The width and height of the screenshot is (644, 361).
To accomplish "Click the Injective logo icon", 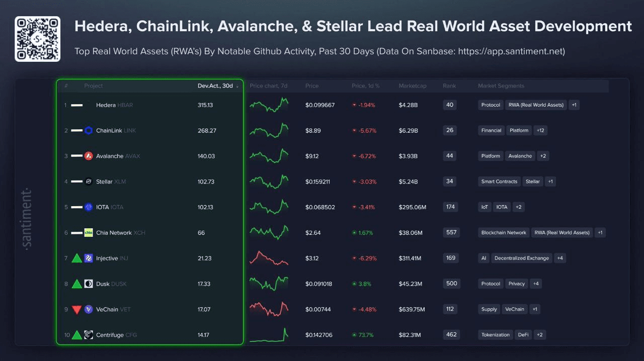I will point(89,258).
